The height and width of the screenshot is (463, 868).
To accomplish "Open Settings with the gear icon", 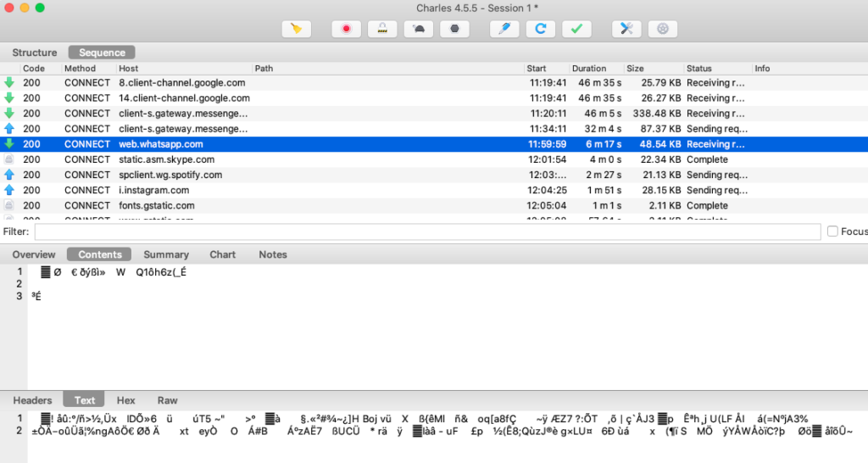I will 663,29.
